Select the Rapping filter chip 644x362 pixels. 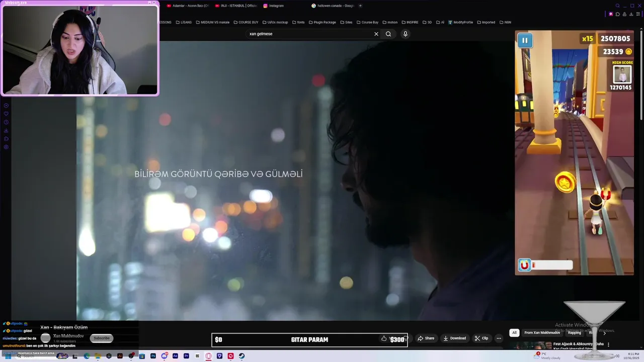click(x=574, y=333)
